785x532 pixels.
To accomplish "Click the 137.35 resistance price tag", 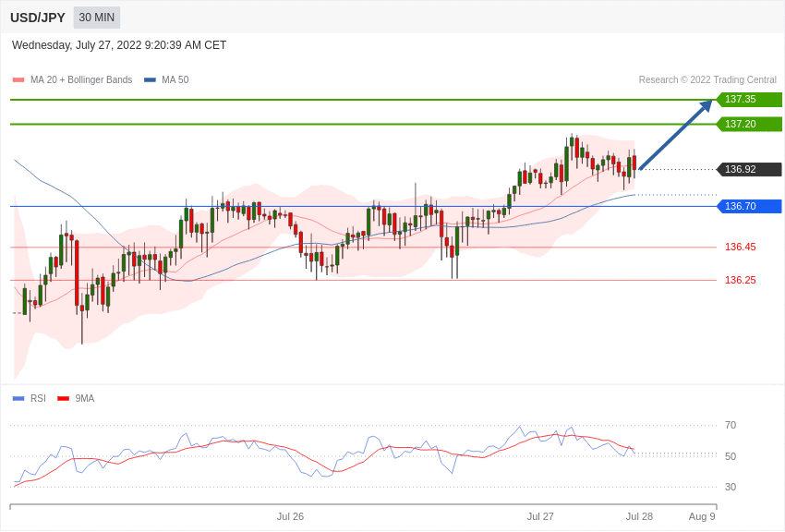I will [x=749, y=99].
